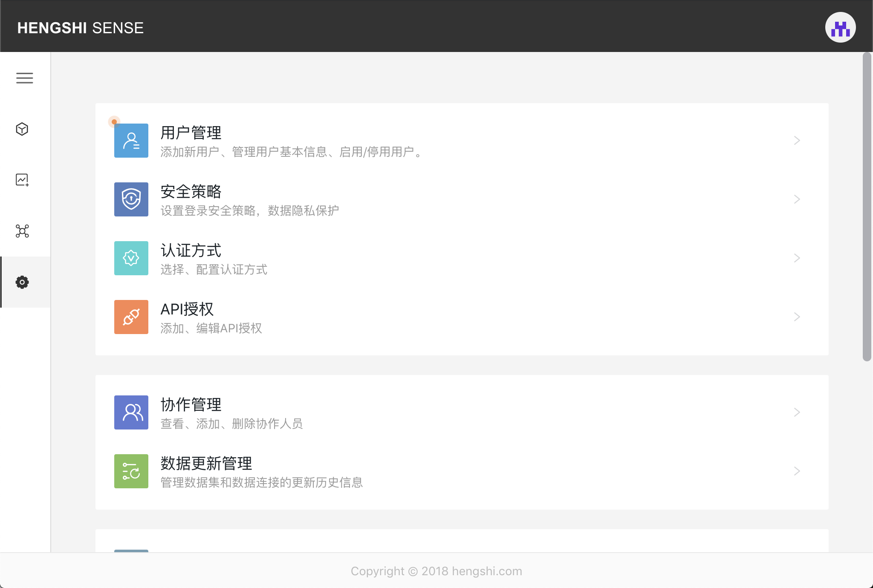Click description 选择、配置认证方式
873x588 pixels.
(214, 269)
